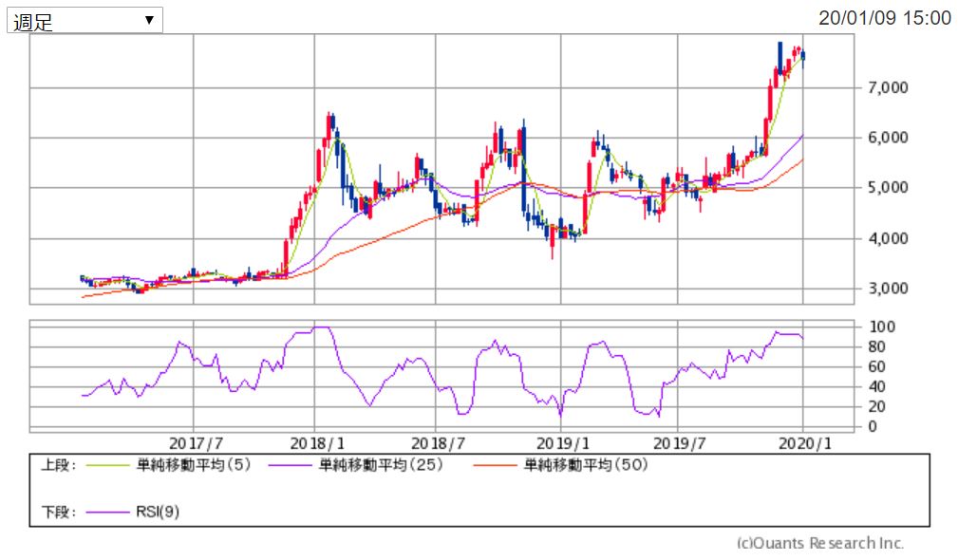Click the 2020/1 date axis label
958x560 pixels.
pyautogui.click(x=804, y=443)
